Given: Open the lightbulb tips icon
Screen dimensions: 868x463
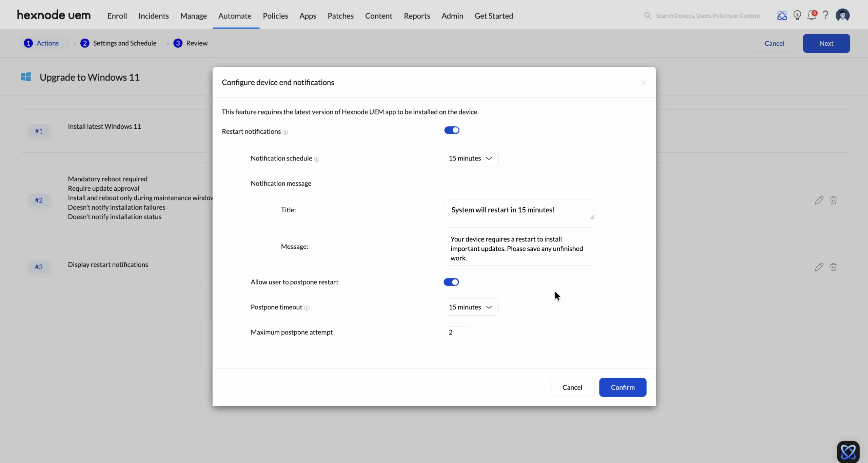Looking at the screenshot, I should (797, 16).
